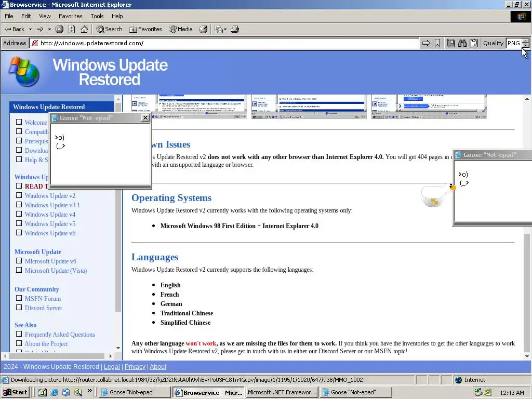This screenshot has width=532, height=399.
Task: Close the left Goose Not-epad window
Action: point(145,118)
